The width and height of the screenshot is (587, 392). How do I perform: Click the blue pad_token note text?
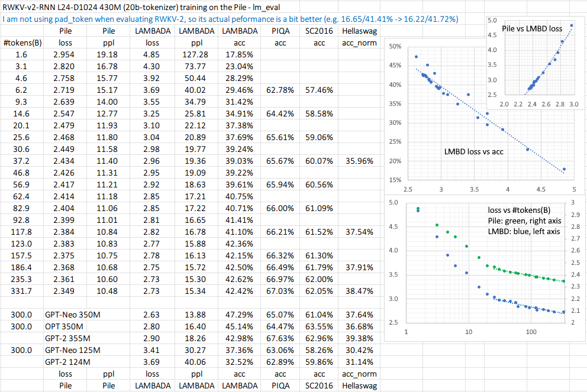coord(231,19)
